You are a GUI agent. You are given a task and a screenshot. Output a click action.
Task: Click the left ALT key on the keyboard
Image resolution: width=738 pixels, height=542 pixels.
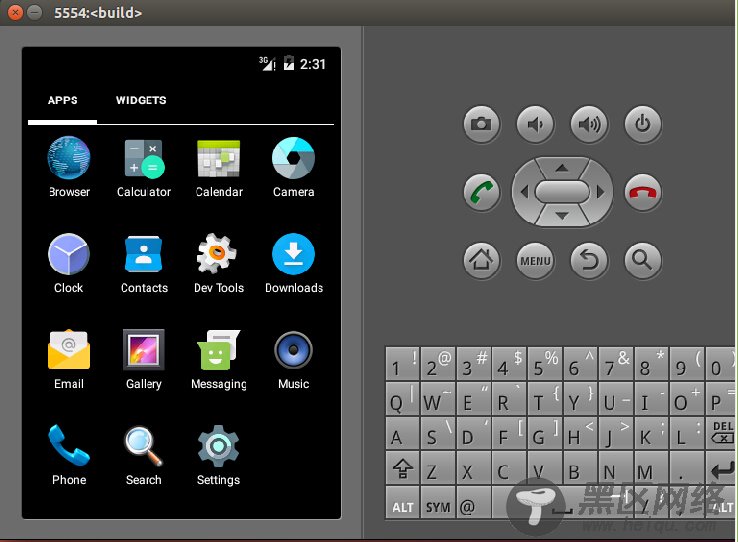point(402,503)
